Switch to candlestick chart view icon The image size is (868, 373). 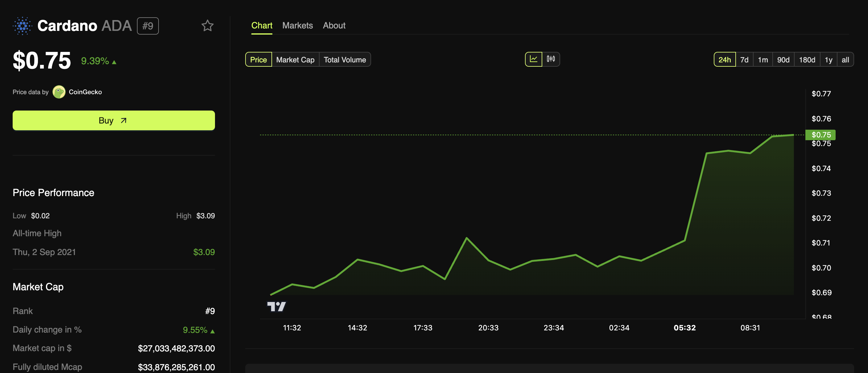[x=551, y=59]
